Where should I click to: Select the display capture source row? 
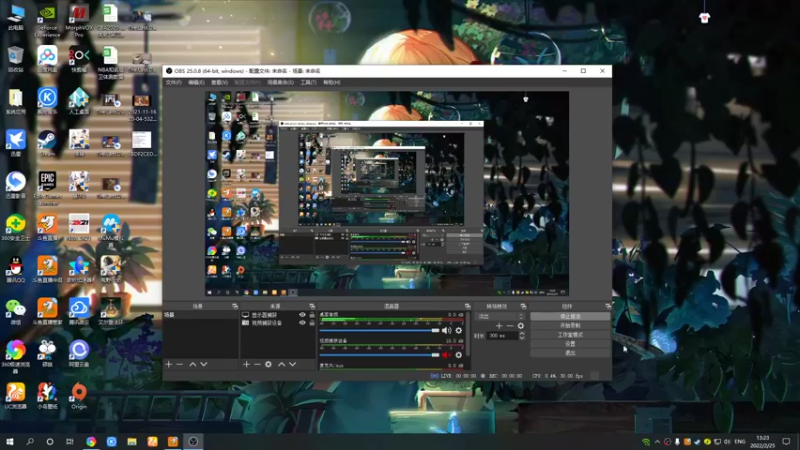pos(278,315)
